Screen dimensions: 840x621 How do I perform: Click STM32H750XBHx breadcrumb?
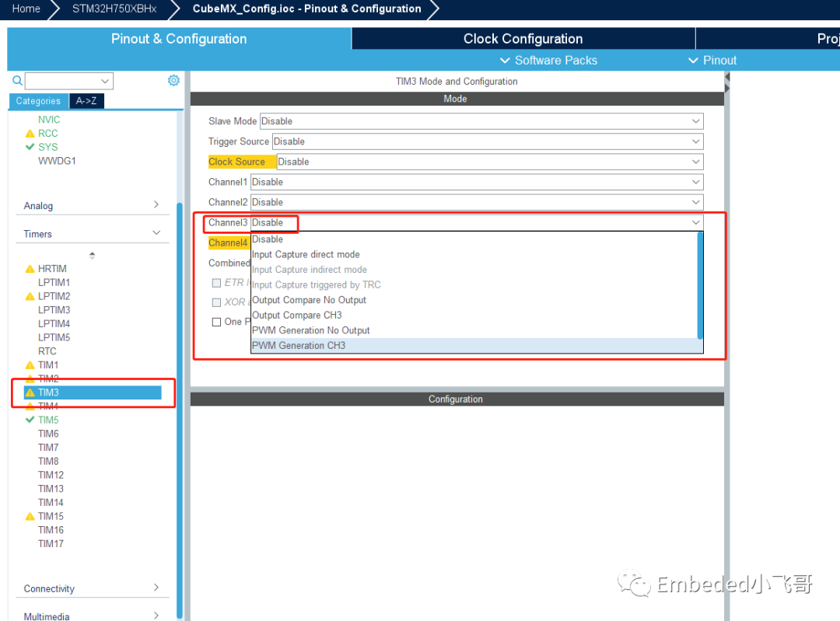tap(114, 9)
